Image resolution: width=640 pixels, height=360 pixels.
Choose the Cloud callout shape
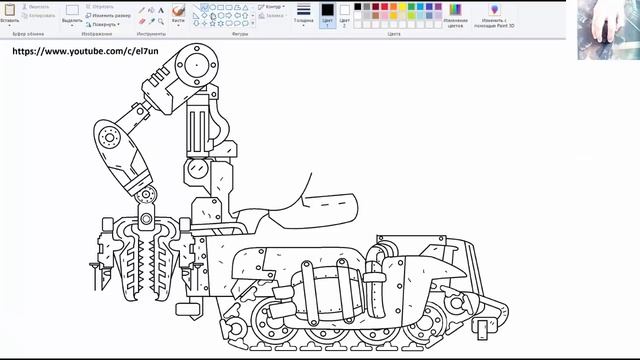pos(245,23)
